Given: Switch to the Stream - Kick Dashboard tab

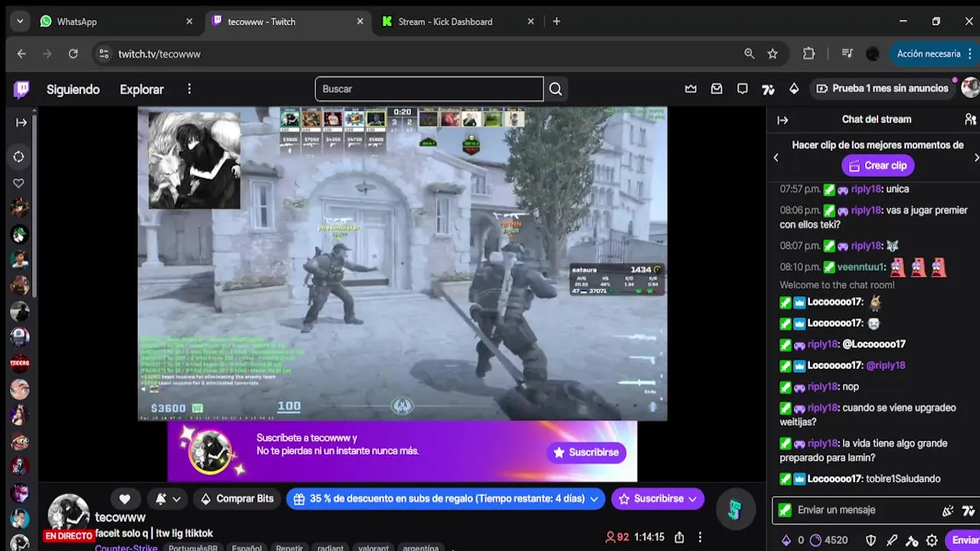Looking at the screenshot, I should coord(459,21).
